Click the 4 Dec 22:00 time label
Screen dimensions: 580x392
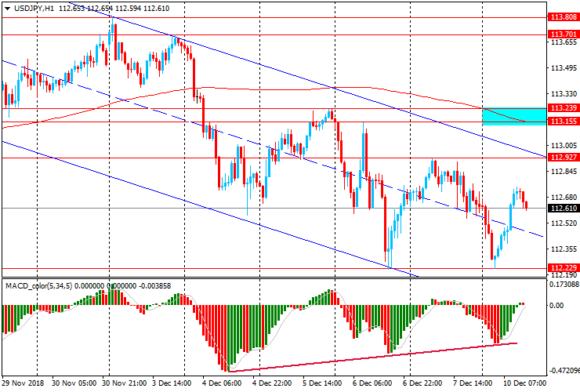[272, 383]
